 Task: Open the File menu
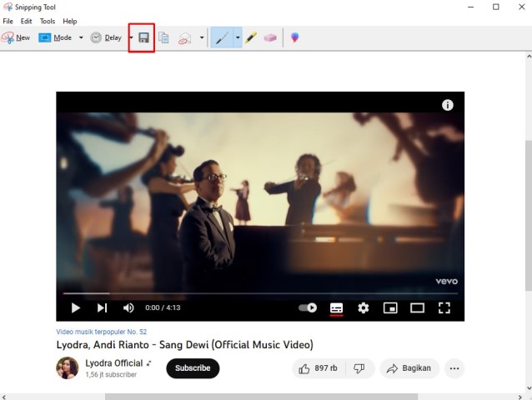(x=8, y=21)
